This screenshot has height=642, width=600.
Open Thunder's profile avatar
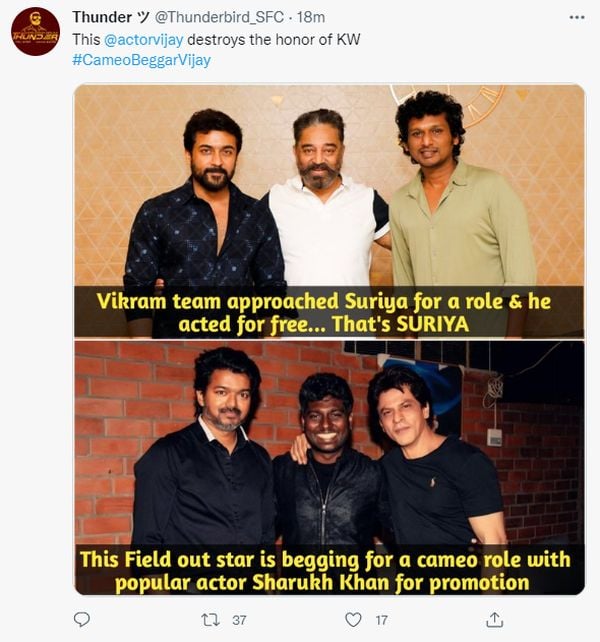(x=35, y=31)
